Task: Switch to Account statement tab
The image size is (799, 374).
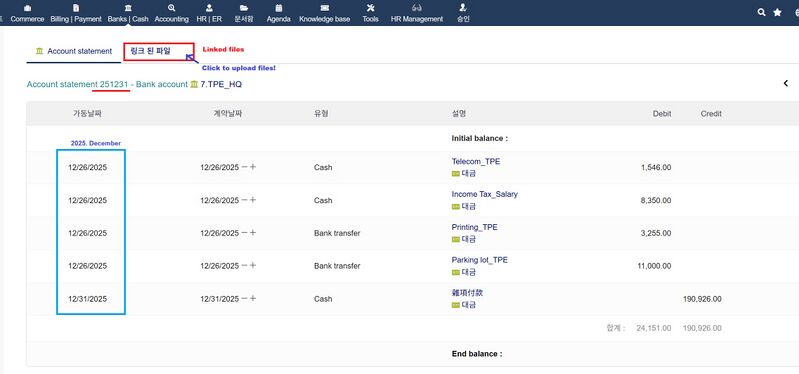Action: [x=74, y=51]
